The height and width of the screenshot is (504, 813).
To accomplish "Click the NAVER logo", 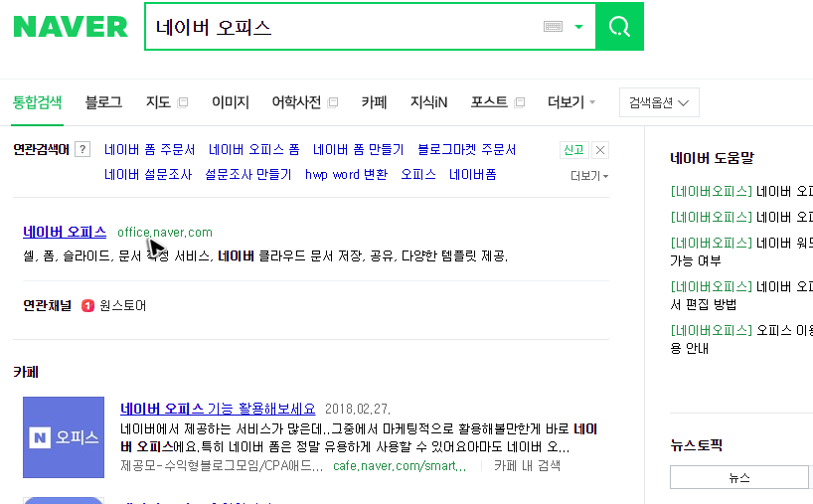I will (71, 27).
